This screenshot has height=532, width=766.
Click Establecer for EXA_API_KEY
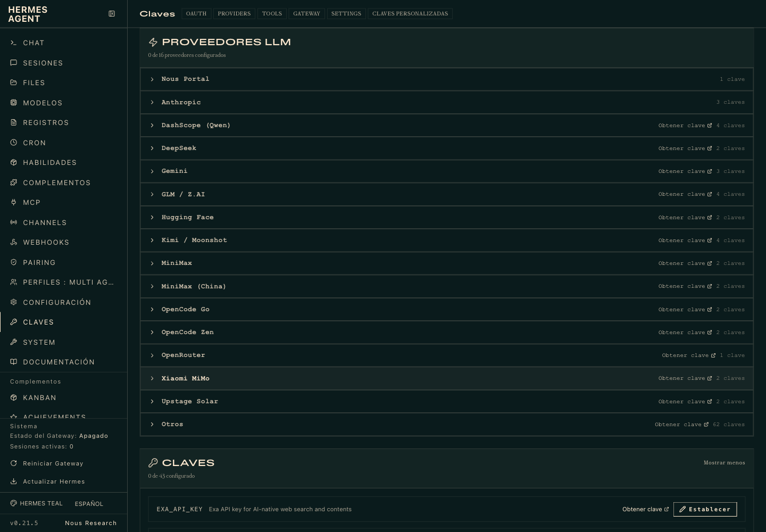705,509
